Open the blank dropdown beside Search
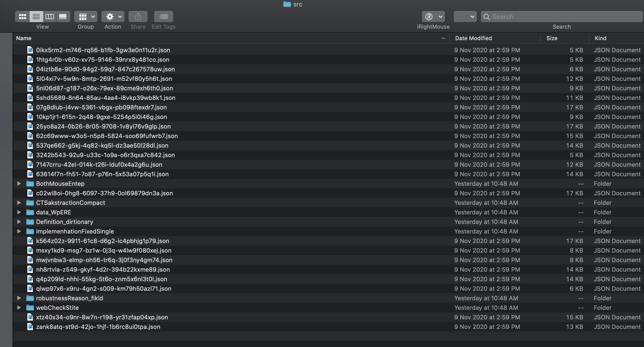The image size is (644, 347). pyautogui.click(x=465, y=17)
